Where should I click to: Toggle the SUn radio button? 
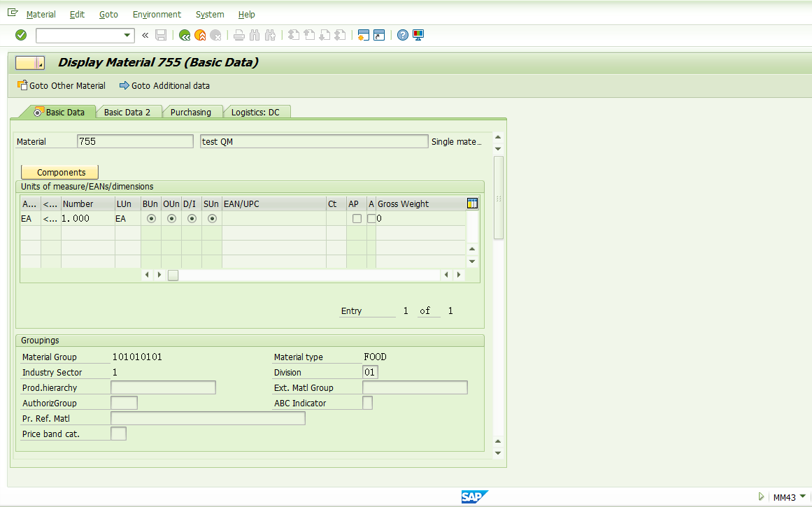point(211,218)
